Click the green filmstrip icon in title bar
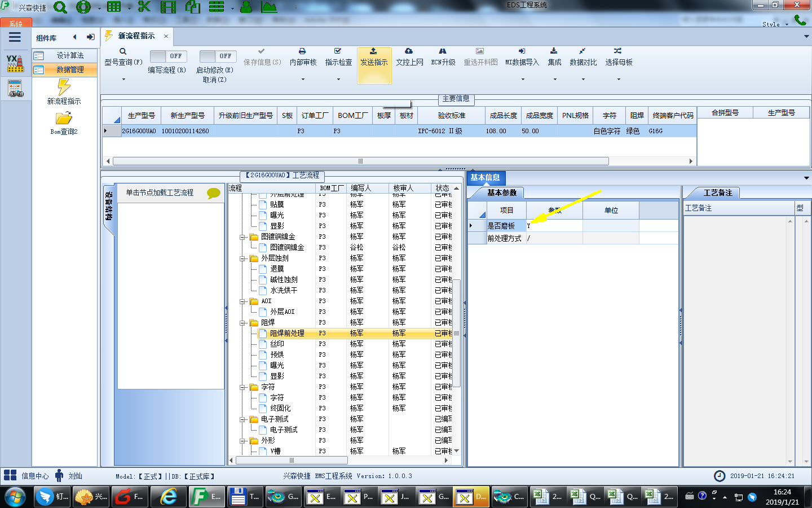 (x=168, y=7)
